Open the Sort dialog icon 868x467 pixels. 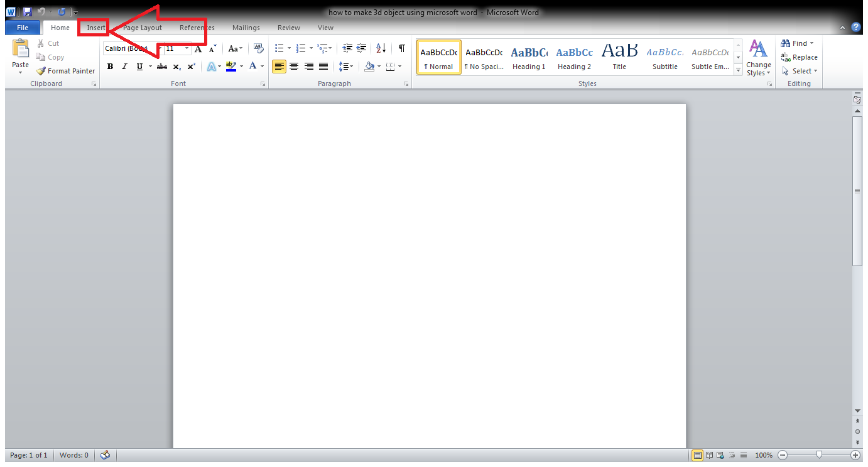click(381, 48)
